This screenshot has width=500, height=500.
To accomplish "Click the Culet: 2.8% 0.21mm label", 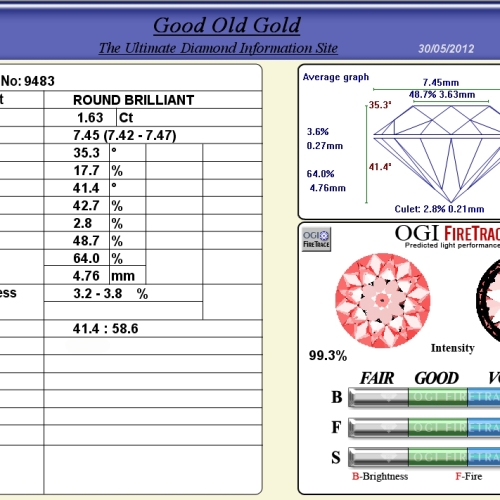I will pos(439,209).
